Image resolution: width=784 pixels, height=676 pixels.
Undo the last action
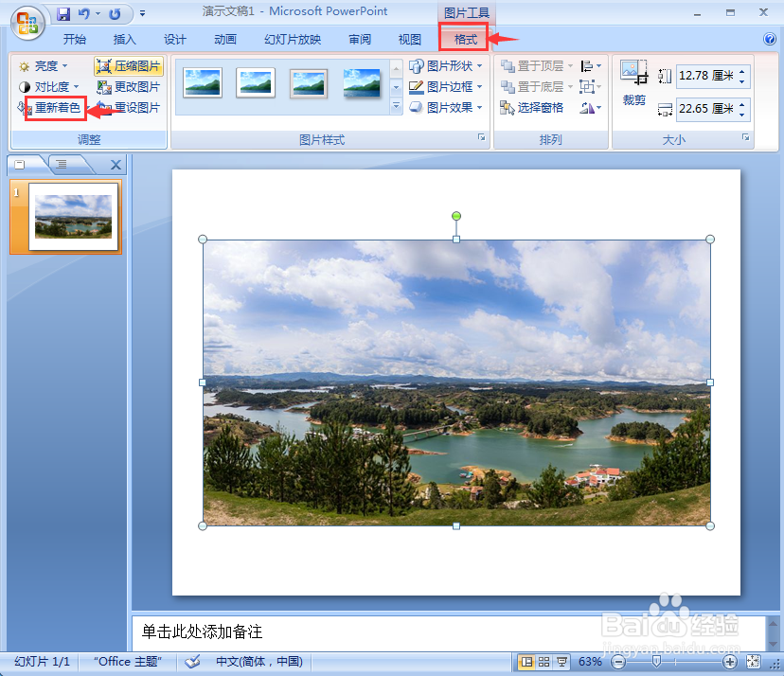click(83, 13)
